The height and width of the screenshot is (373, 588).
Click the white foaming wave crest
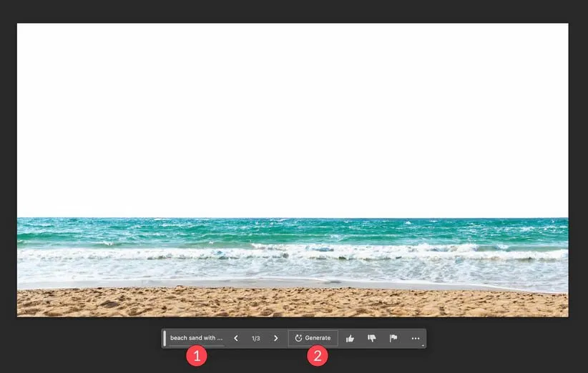pyautogui.click(x=293, y=252)
